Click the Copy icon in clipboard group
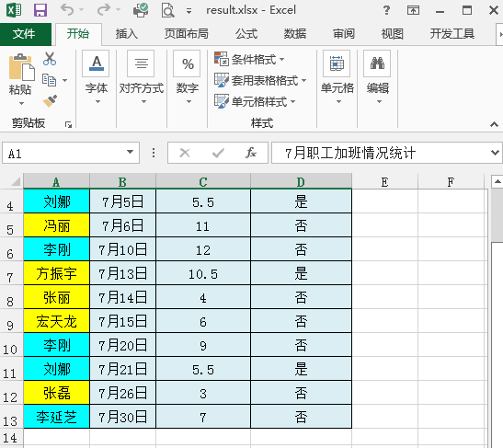503x448 pixels. tap(49, 80)
